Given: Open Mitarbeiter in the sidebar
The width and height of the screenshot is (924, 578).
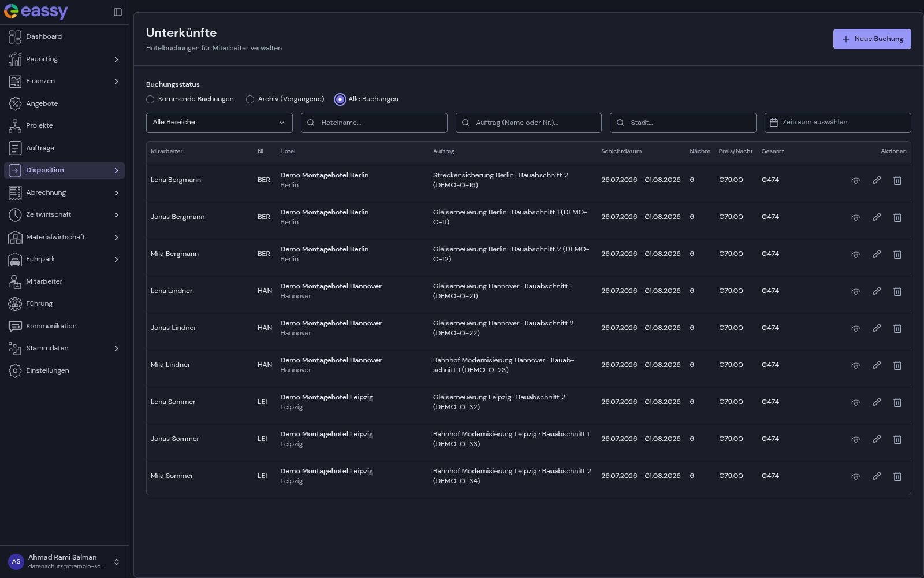Looking at the screenshot, I should 64,281.
